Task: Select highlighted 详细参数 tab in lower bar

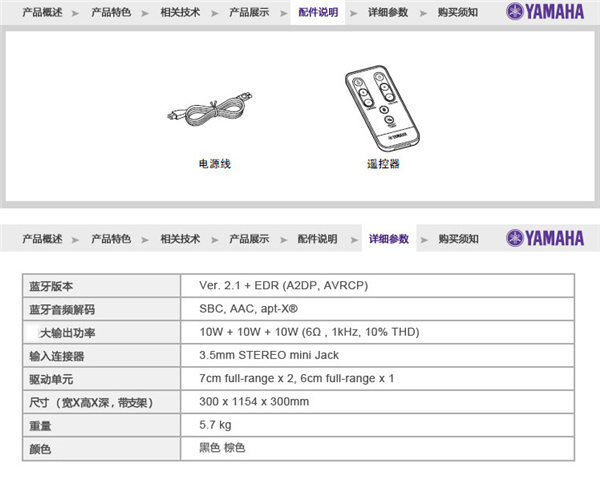Action: pos(388,239)
